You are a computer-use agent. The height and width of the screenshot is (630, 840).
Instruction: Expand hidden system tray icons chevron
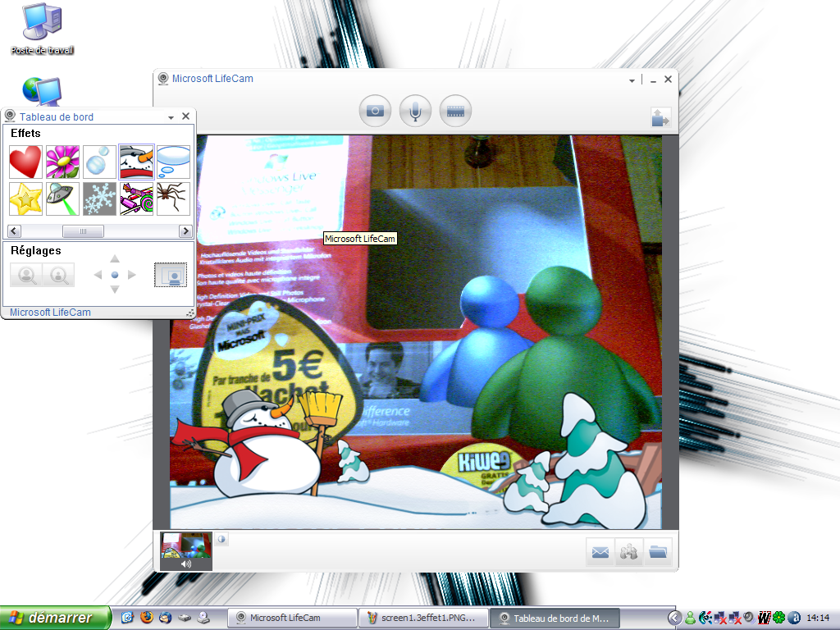pyautogui.click(x=675, y=619)
